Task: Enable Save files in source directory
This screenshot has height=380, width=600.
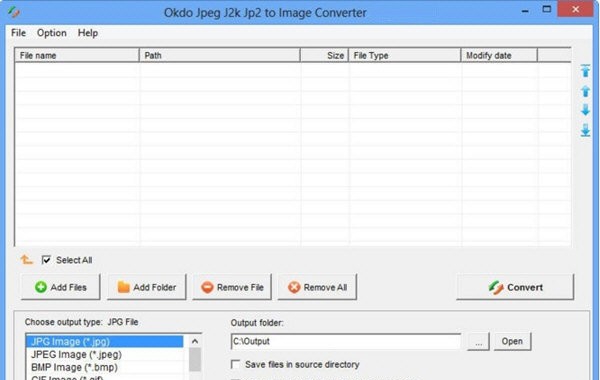Action: pos(235,364)
